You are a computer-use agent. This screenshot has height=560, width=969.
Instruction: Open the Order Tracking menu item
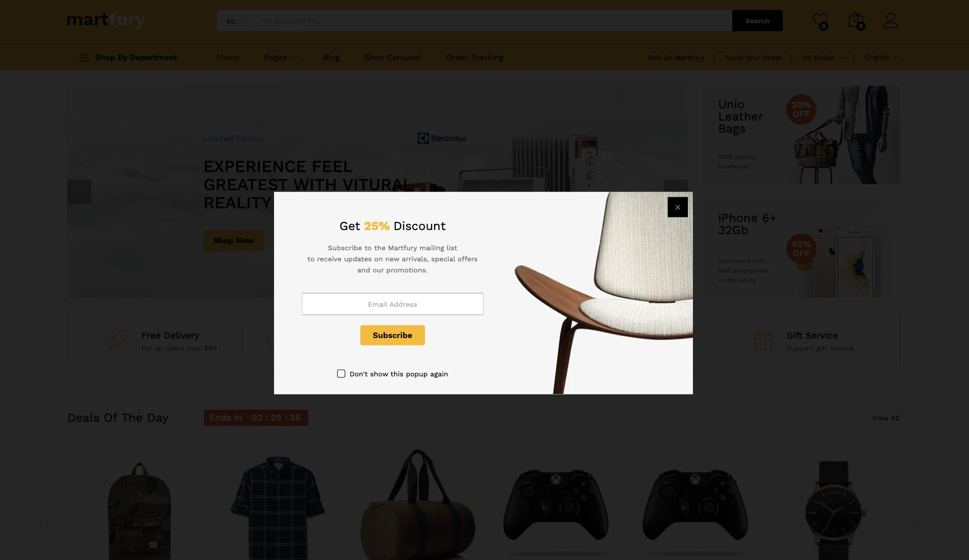(x=475, y=58)
